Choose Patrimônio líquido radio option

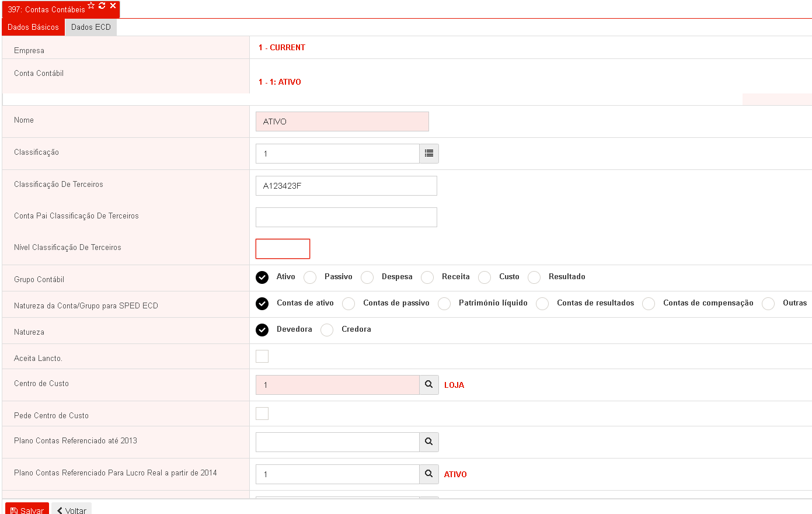pos(444,303)
